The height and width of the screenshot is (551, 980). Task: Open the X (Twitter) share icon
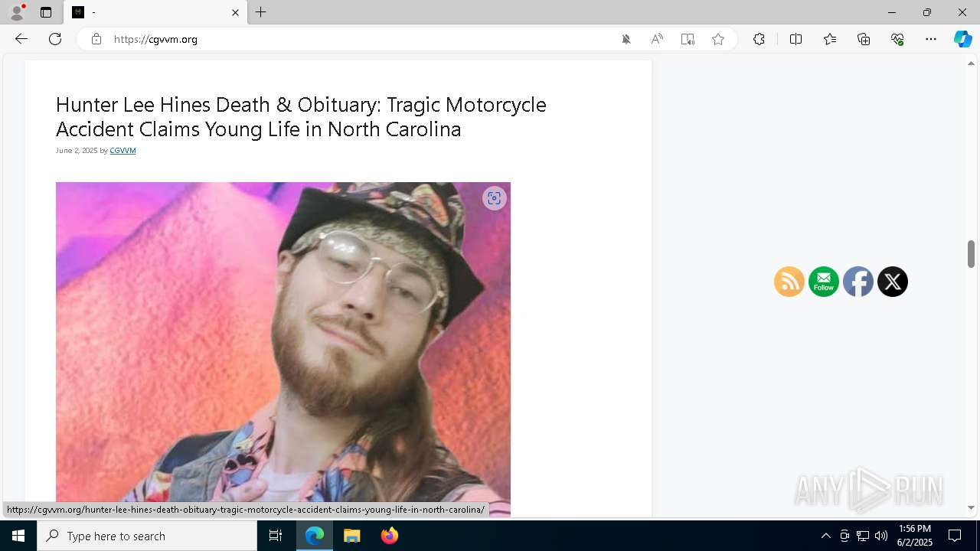pos(893,282)
